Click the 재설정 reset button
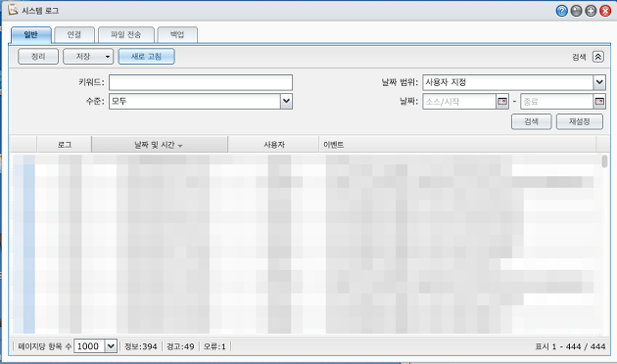 pos(579,121)
